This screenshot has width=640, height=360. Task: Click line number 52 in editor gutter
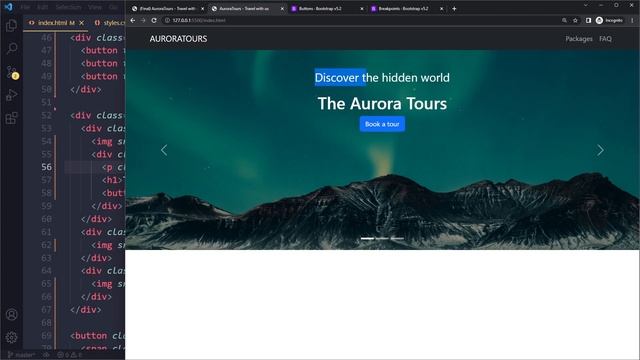coord(47,115)
